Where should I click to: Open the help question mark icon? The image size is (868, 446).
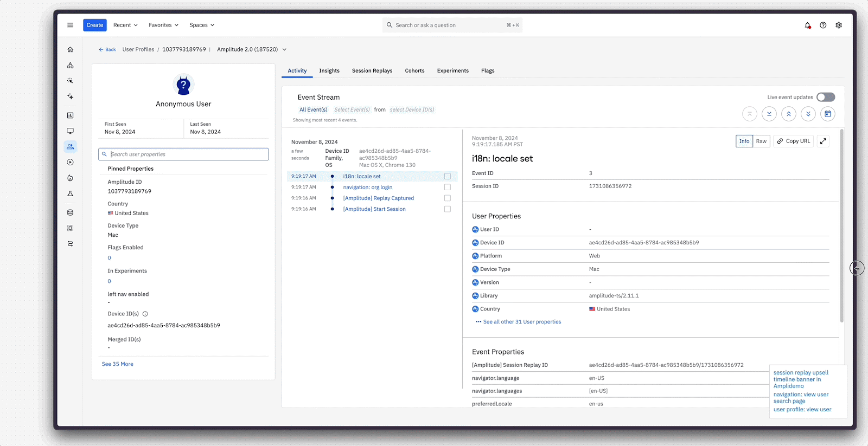coord(823,25)
